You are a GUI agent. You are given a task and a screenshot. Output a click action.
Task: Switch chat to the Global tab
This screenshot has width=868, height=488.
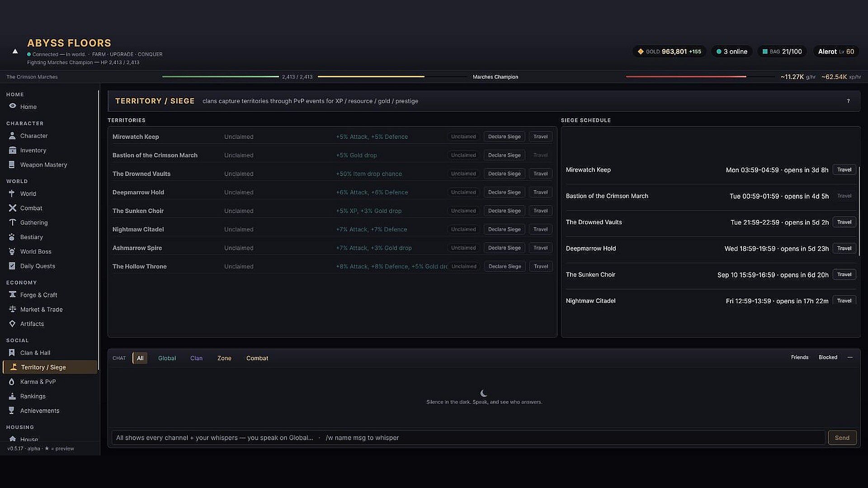(x=167, y=358)
